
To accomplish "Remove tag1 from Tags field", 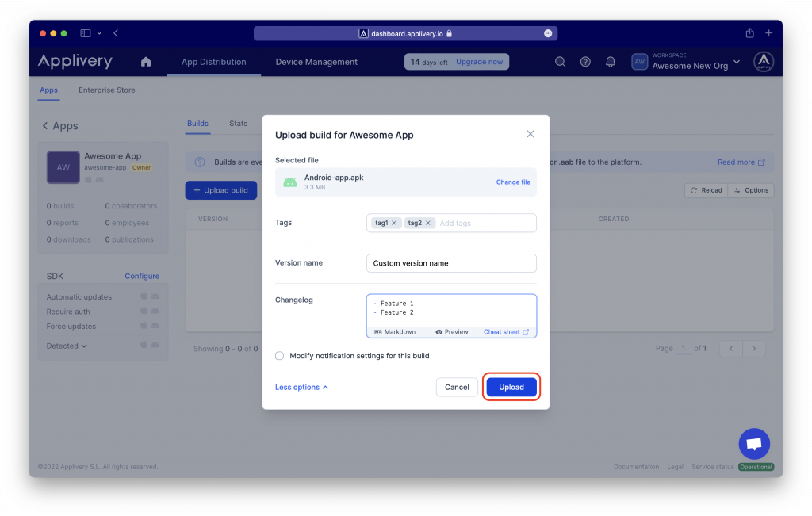I will (394, 223).
